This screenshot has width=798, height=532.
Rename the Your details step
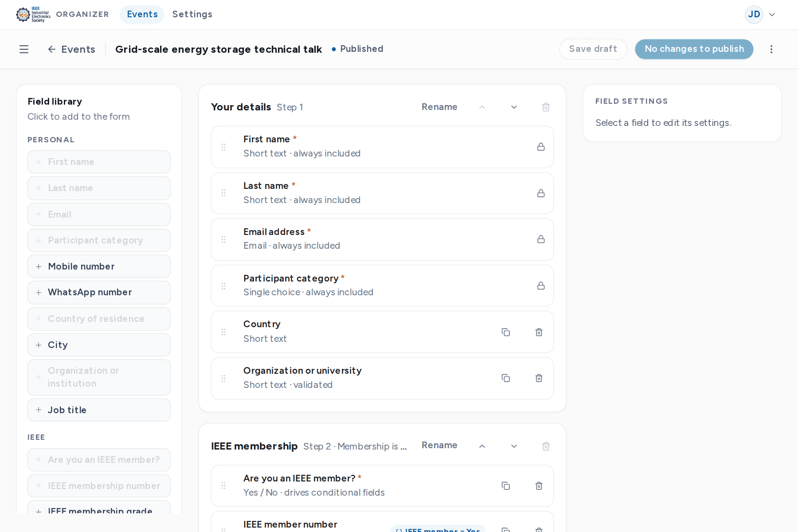439,107
